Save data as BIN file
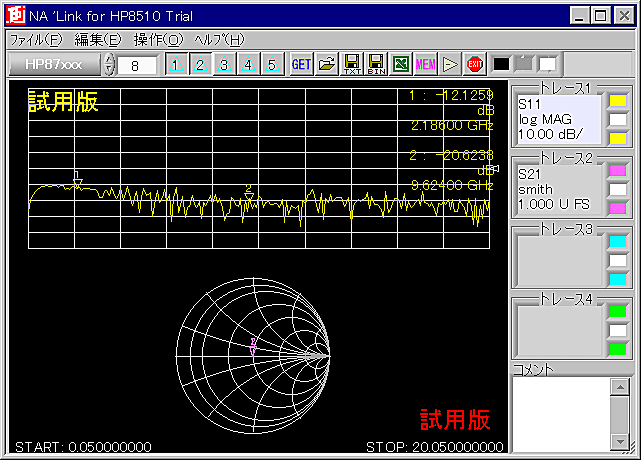641x460 pixels. (x=376, y=64)
